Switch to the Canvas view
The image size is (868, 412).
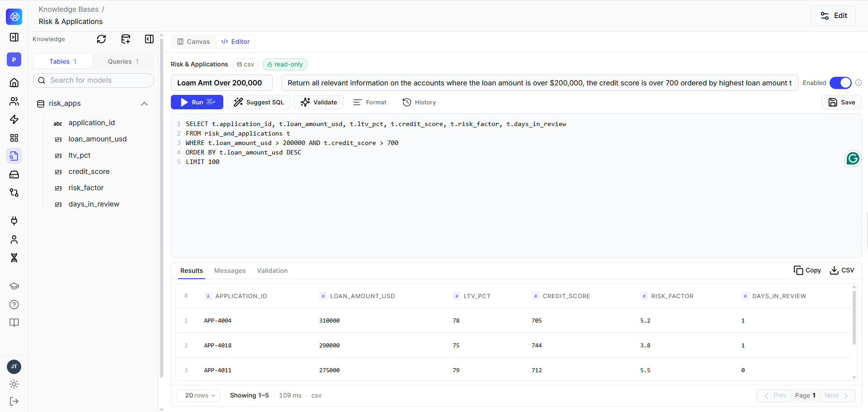click(193, 42)
